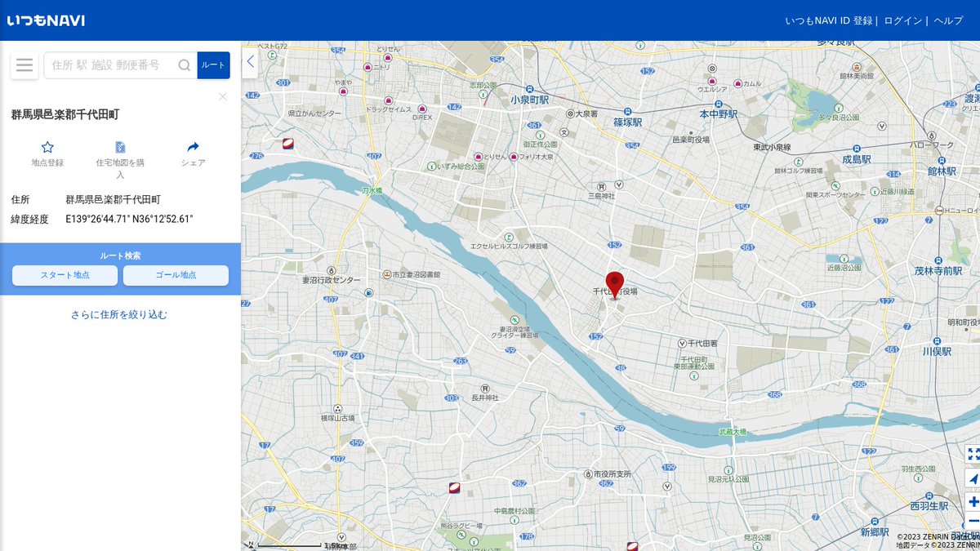Open the ヘルプ link

pyautogui.click(x=948, y=20)
